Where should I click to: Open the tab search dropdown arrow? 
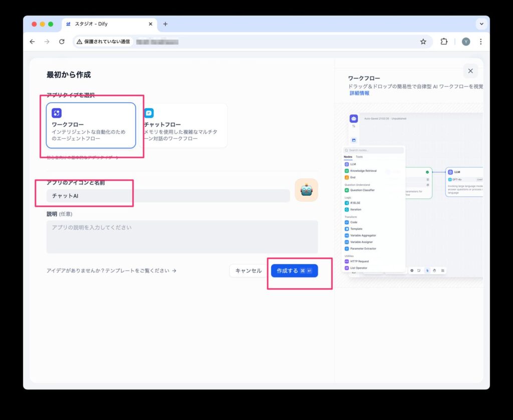(x=481, y=24)
